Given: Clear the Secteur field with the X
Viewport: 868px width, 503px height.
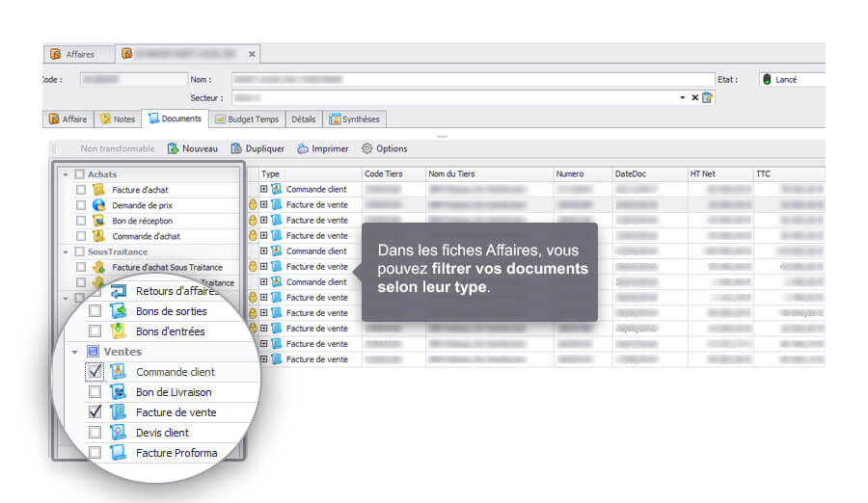Looking at the screenshot, I should (694, 97).
